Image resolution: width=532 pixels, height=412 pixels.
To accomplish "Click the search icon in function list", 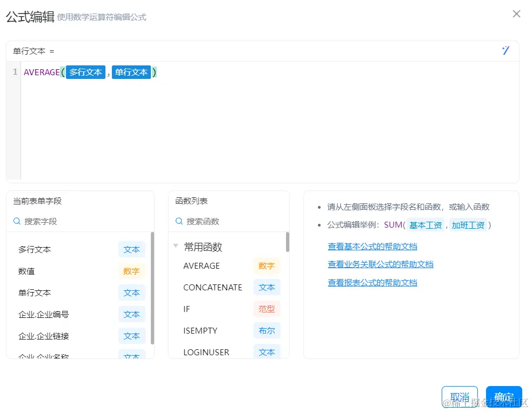I will click(179, 221).
